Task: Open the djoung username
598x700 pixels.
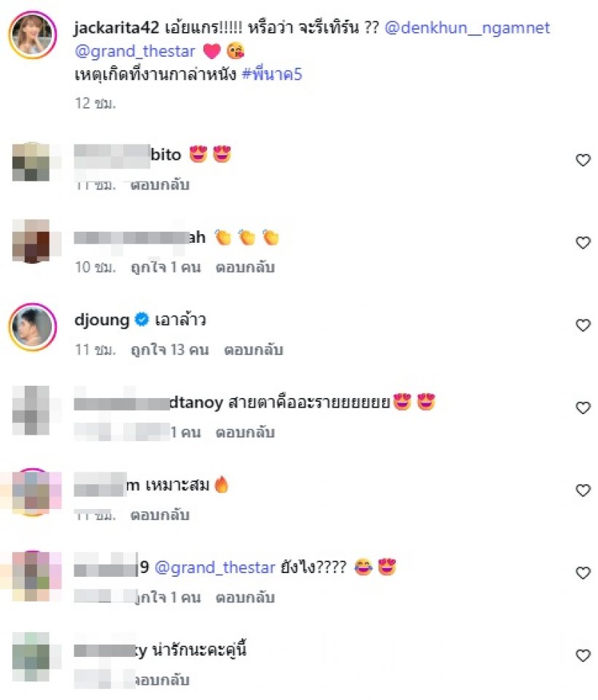Action: click(x=102, y=320)
